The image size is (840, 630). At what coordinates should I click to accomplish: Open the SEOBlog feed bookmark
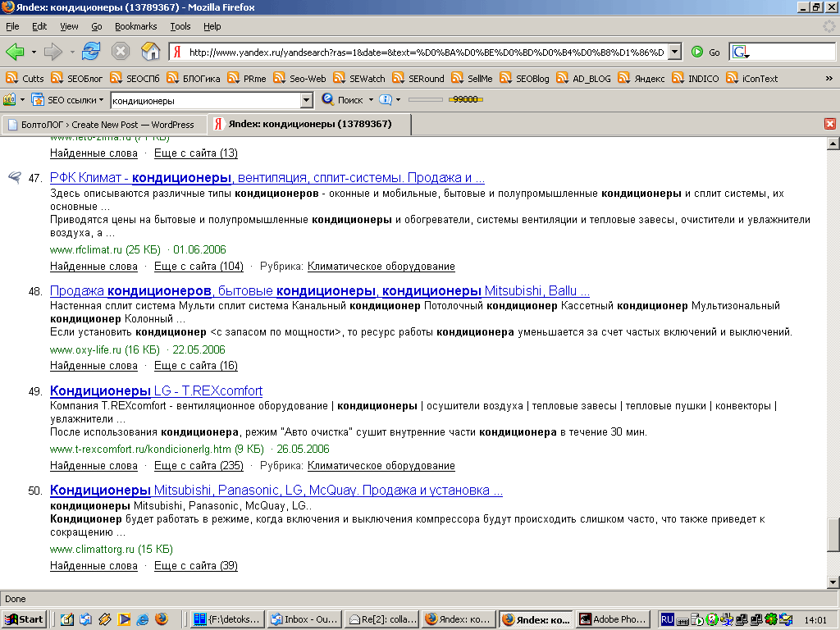524,78
